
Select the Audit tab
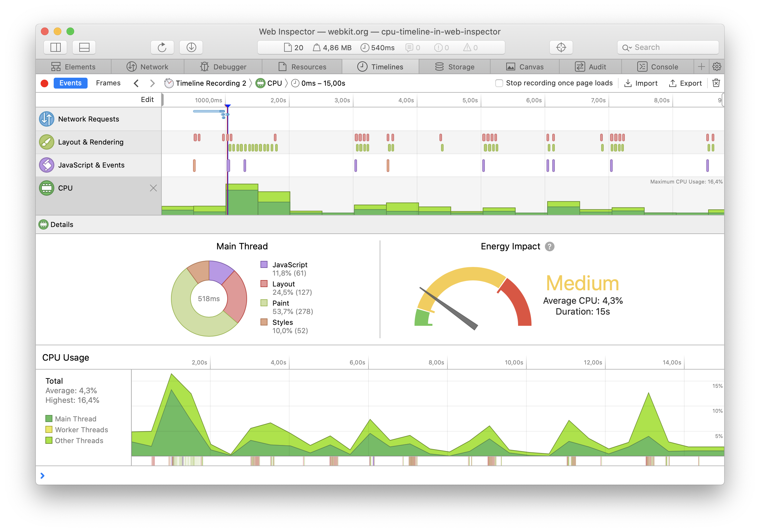pyautogui.click(x=597, y=66)
